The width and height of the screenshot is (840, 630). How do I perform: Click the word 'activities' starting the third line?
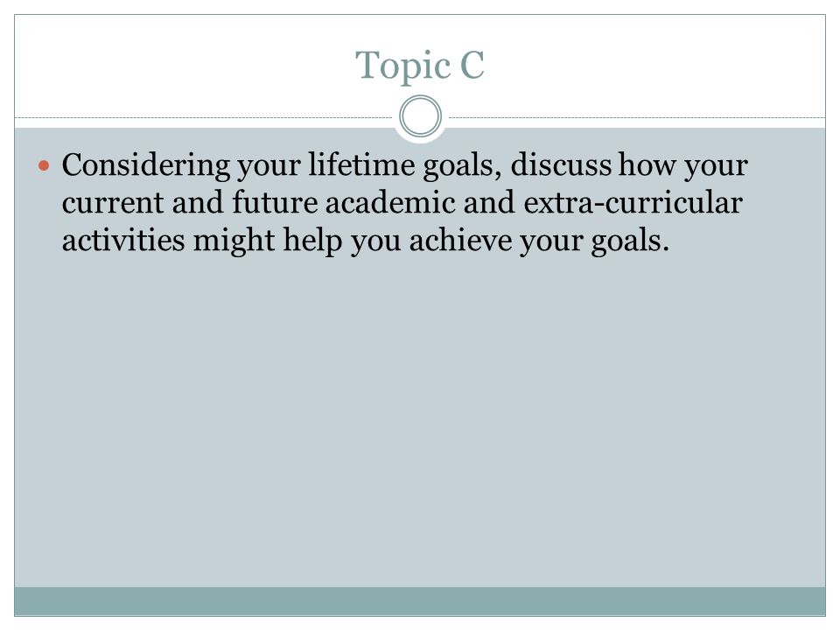[x=123, y=240]
